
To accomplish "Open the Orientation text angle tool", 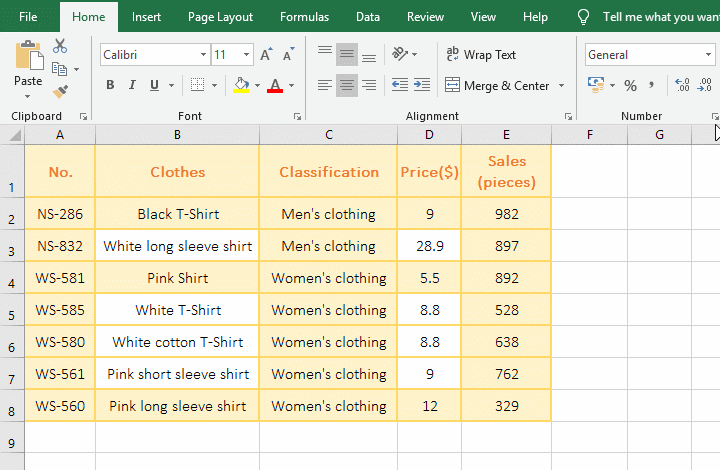I will pyautogui.click(x=399, y=54).
